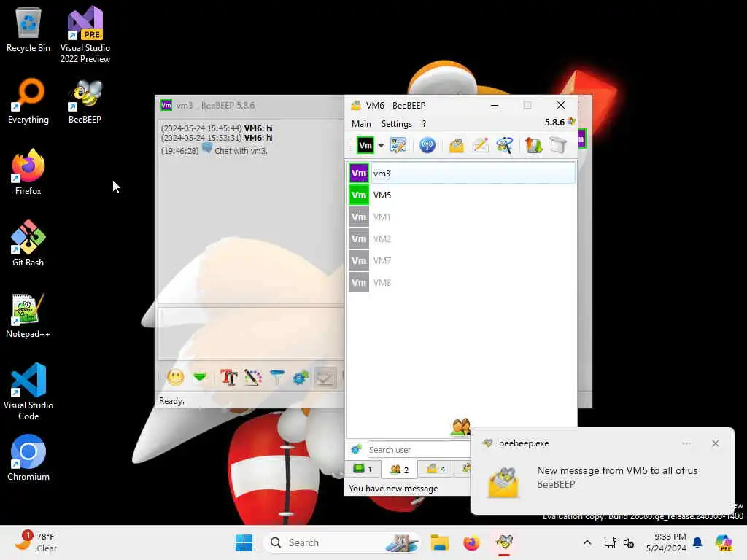Image resolution: width=747 pixels, height=560 pixels.
Task: Select user VM5 in the user list
Action: point(461,195)
